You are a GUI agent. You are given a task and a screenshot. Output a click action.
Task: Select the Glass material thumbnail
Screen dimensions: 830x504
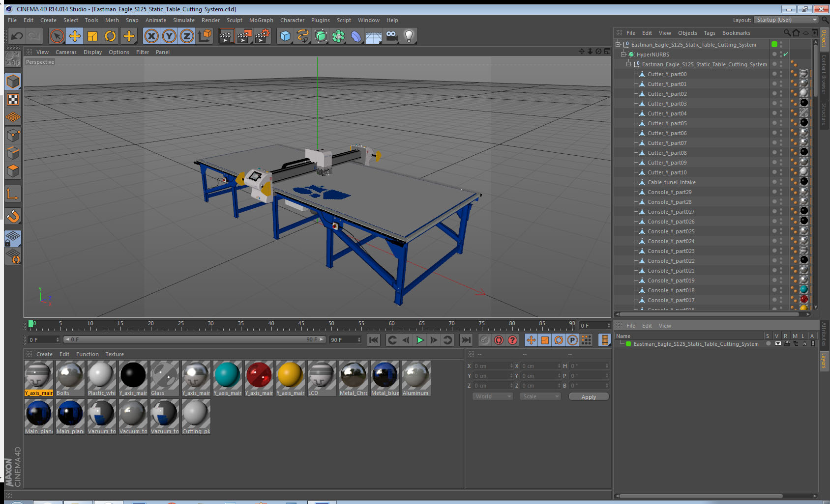point(165,378)
